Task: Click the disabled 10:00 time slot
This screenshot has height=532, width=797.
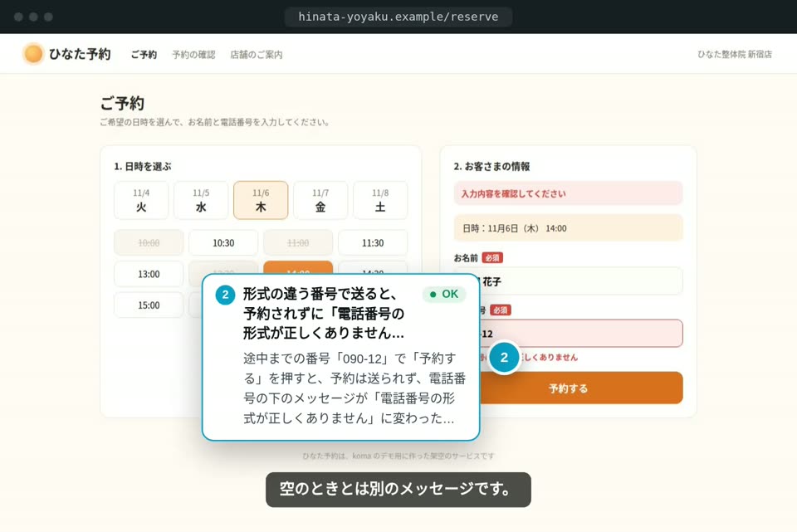Action: point(149,243)
